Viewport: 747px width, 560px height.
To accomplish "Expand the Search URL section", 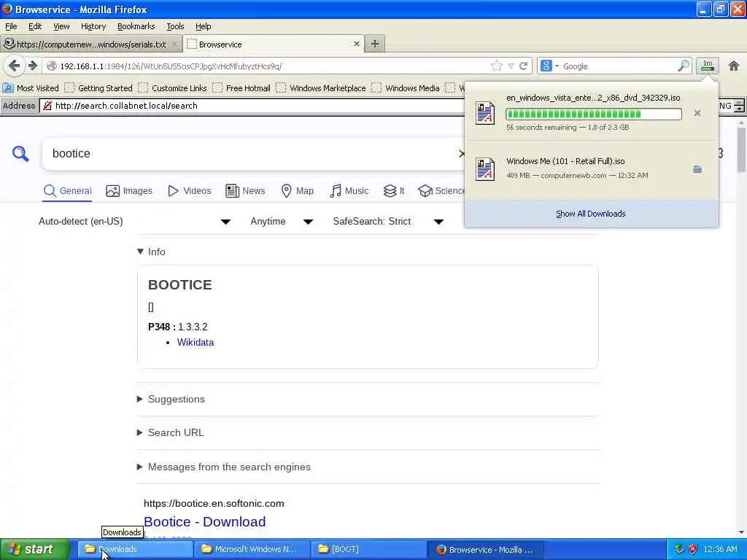I will point(171,432).
